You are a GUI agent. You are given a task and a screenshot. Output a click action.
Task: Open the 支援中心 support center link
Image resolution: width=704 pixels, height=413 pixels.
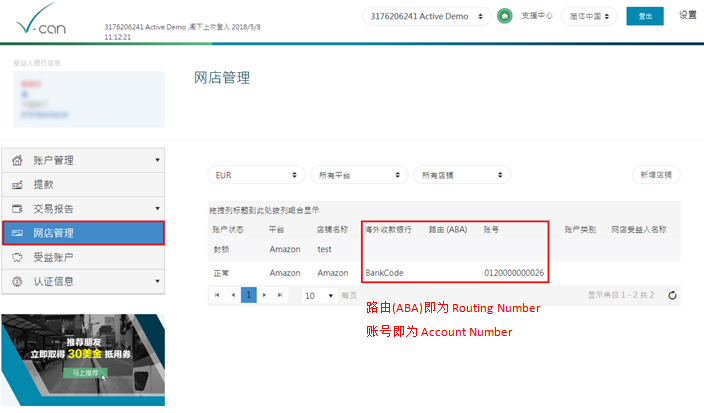pyautogui.click(x=537, y=16)
